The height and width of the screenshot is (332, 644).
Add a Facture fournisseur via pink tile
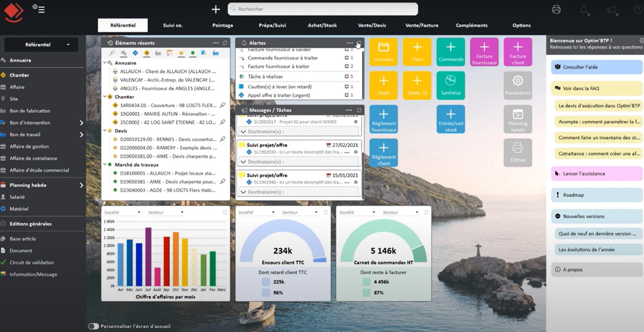click(484, 52)
